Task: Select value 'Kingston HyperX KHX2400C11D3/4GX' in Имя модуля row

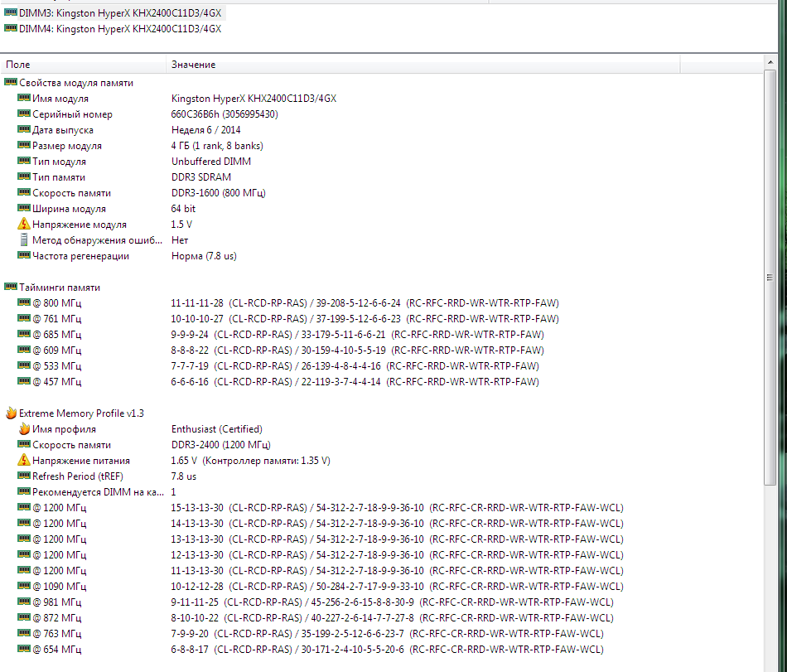Action: click(253, 99)
